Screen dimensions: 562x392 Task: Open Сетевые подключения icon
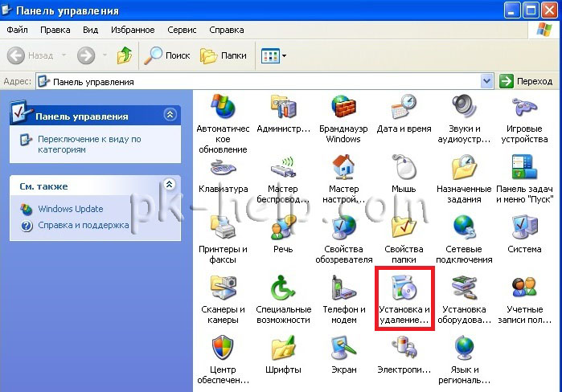pyautogui.click(x=464, y=227)
